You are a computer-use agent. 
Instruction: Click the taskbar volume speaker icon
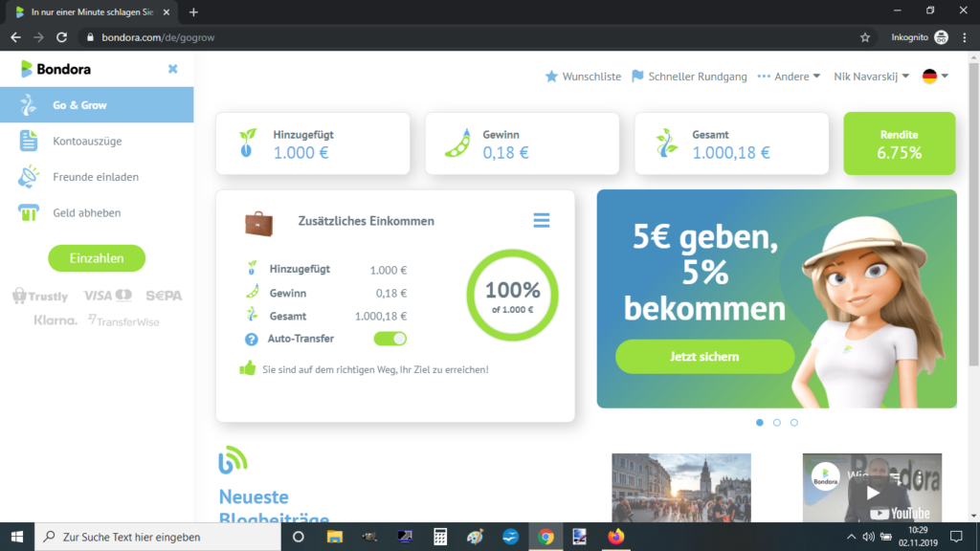868,537
